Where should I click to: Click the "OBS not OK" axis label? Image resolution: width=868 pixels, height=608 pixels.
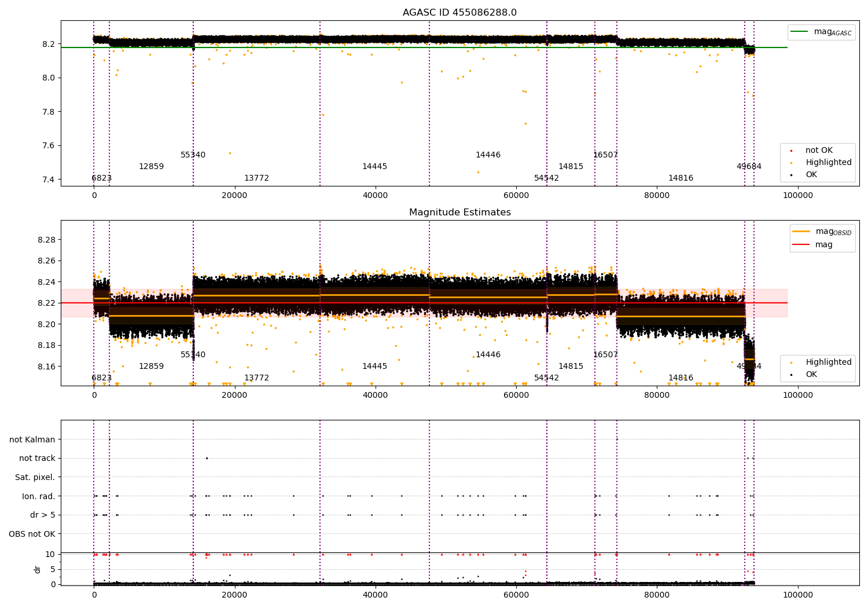32,534
